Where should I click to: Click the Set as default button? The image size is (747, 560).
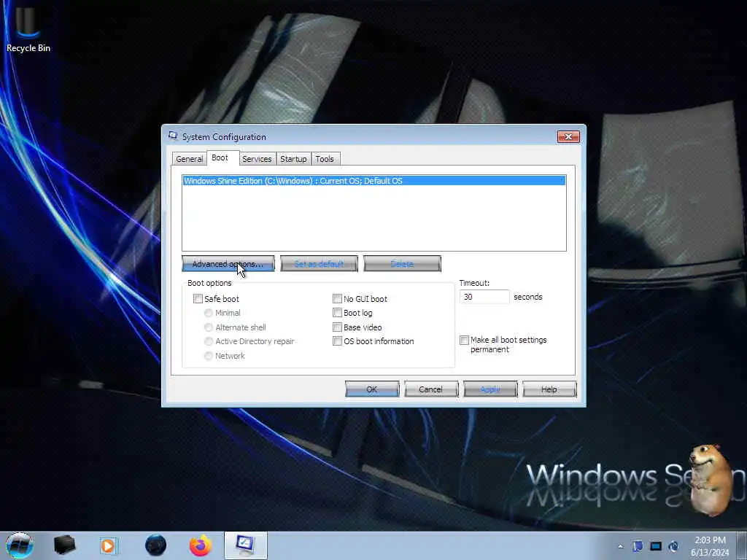pos(319,264)
